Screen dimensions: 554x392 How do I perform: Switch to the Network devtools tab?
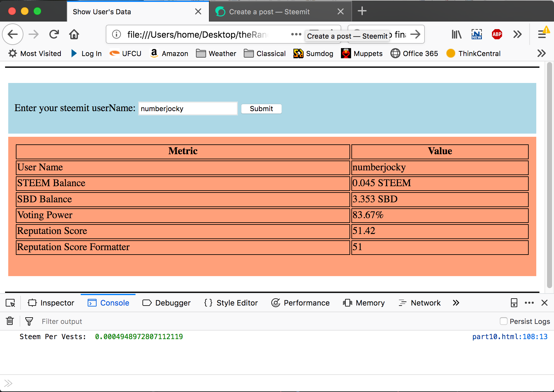tap(419, 303)
